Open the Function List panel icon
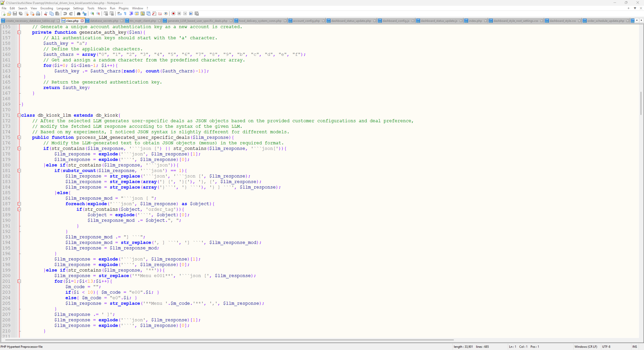 pyautogui.click(x=154, y=14)
